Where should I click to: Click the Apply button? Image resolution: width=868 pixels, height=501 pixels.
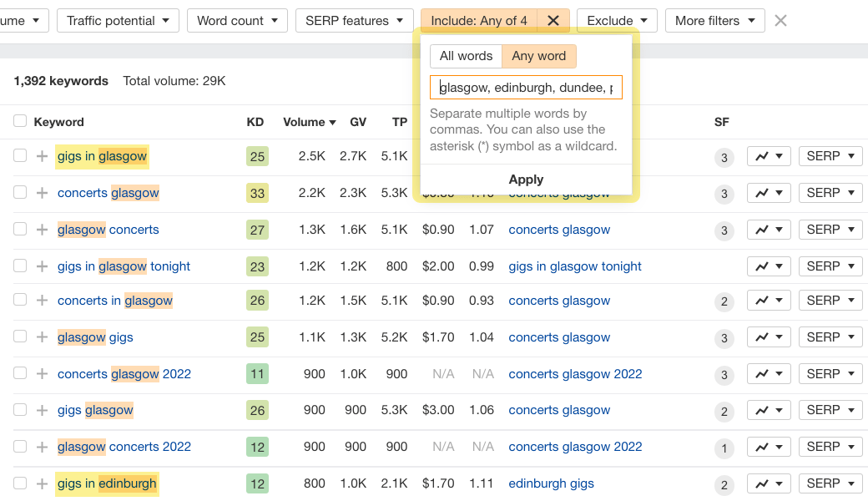point(526,180)
